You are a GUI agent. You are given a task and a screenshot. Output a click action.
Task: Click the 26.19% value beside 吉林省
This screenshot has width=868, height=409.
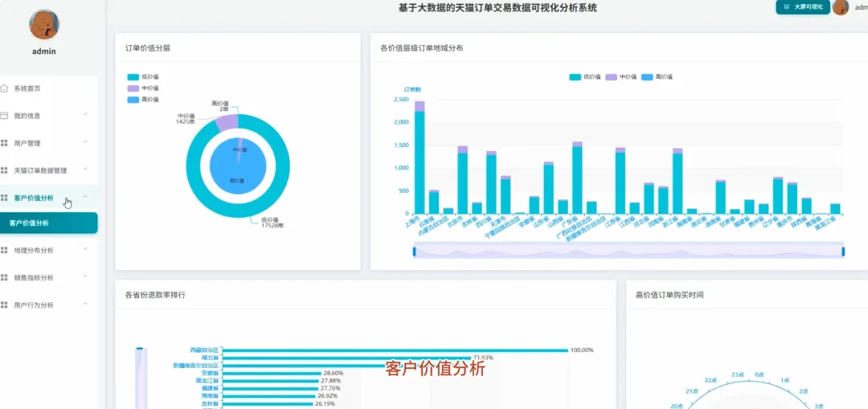coord(325,404)
